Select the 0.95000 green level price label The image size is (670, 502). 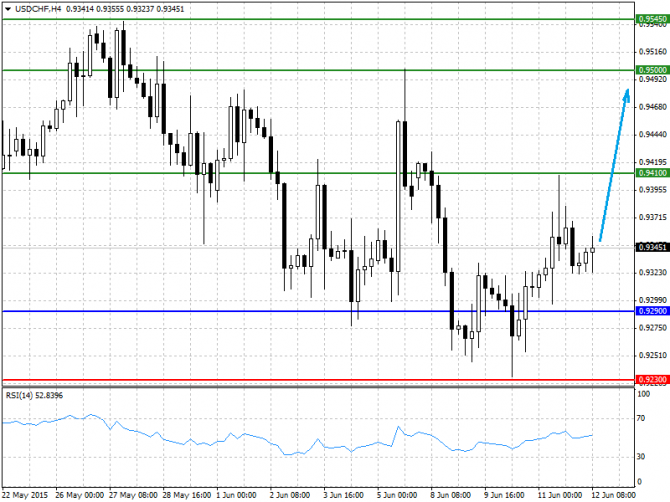pyautogui.click(x=652, y=70)
